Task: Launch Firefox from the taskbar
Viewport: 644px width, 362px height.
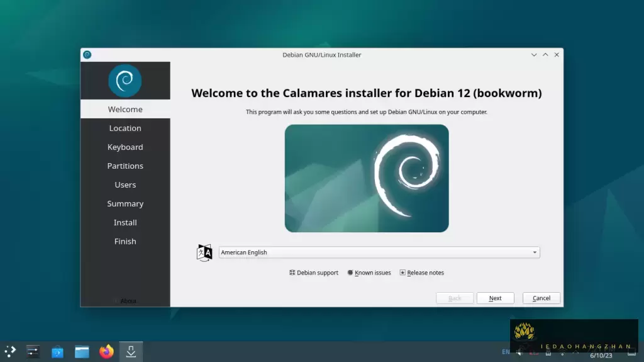Action: tap(106, 351)
